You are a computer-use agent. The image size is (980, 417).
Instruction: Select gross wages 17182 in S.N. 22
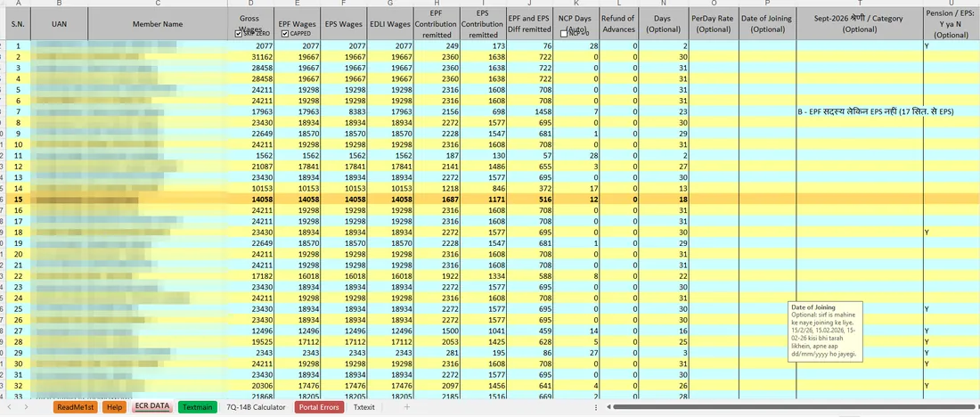click(249, 275)
